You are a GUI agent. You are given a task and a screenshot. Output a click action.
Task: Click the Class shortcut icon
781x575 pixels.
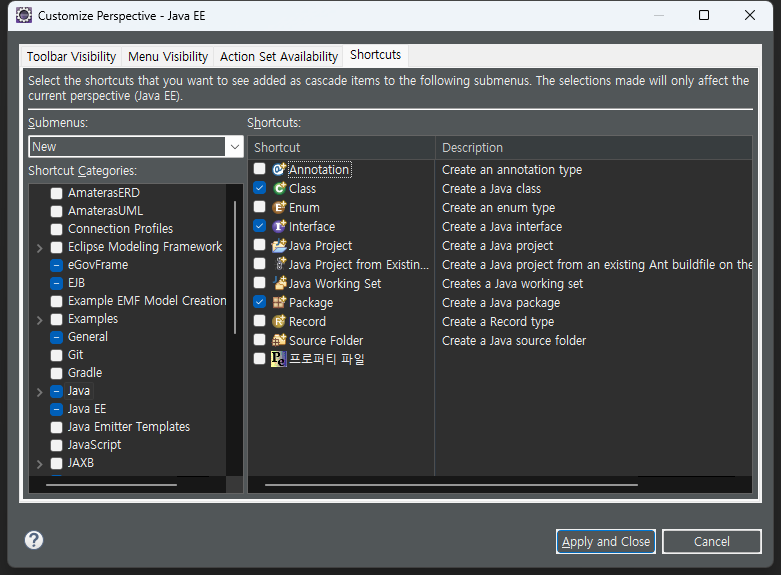(x=279, y=188)
